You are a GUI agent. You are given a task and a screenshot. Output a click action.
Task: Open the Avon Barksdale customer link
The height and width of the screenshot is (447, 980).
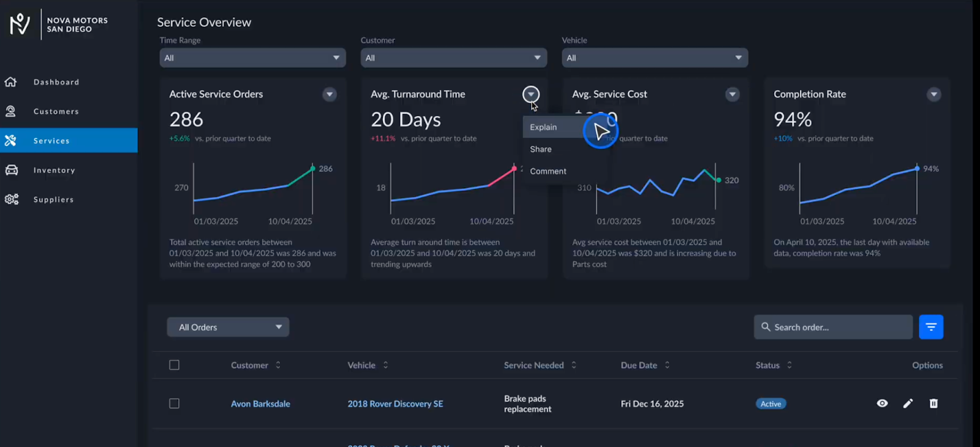point(260,404)
